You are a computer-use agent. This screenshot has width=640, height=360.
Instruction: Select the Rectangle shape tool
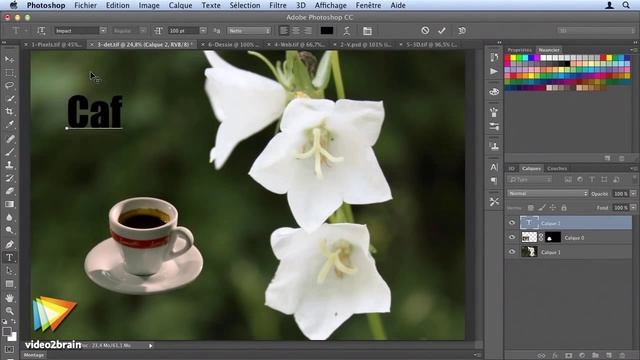[x=9, y=284]
